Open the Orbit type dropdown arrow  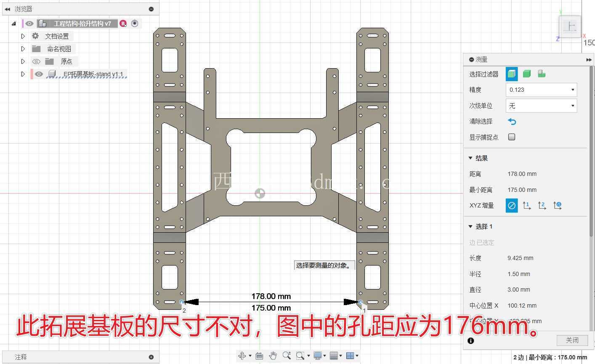250,356
